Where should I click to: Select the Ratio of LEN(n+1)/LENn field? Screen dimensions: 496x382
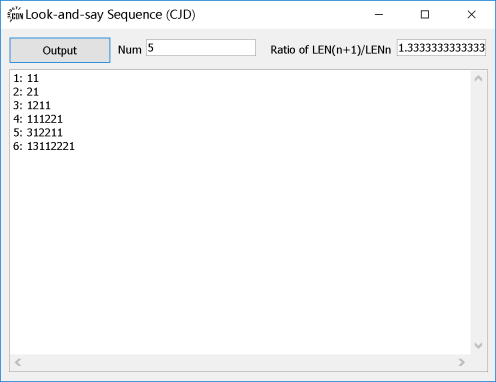[x=441, y=48]
